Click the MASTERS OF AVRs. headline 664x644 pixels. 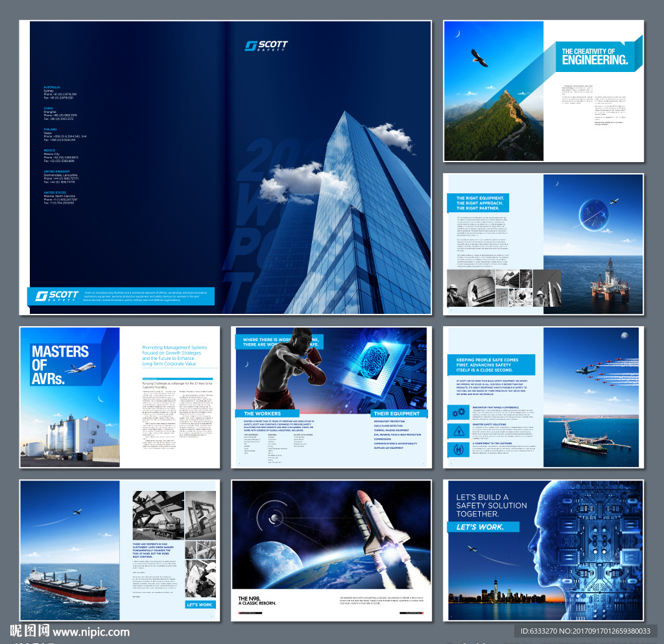coord(60,364)
